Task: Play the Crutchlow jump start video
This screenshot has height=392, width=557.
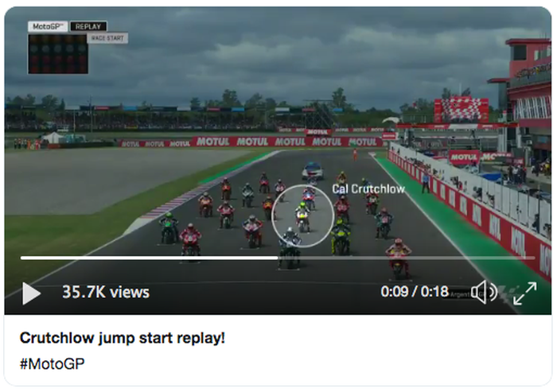Action: point(31,293)
